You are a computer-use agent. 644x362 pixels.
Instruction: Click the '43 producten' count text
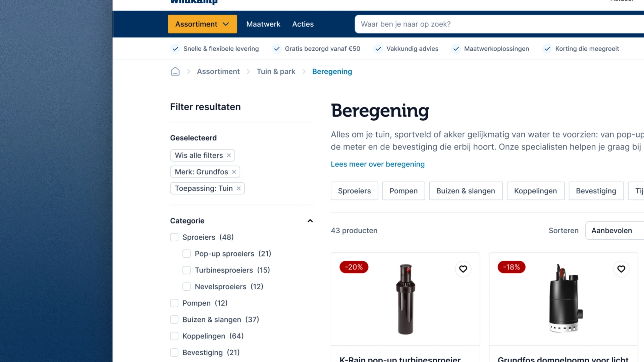[354, 231]
